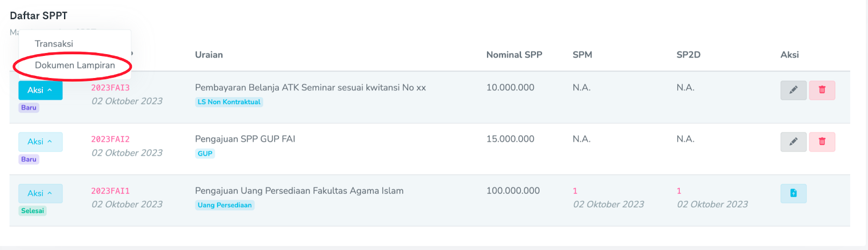Expand the Aksi dropdown for 2023FAI2

coord(40,142)
